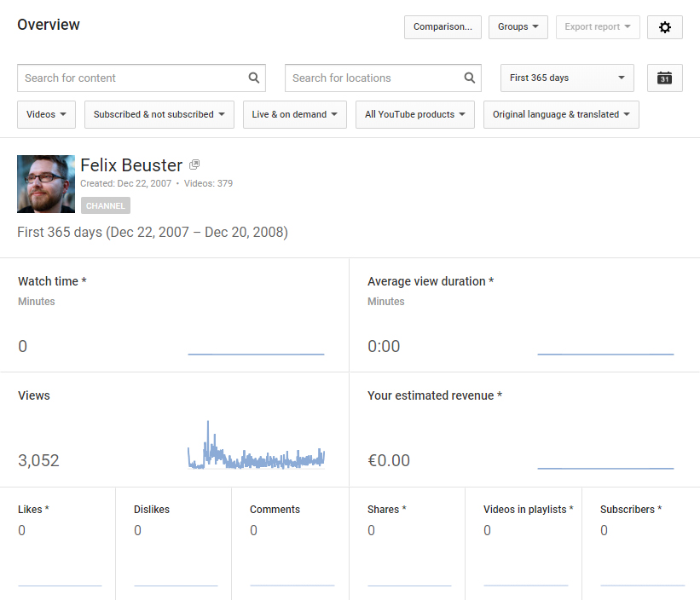Focus the Search for locations field
This screenshot has height=600, width=700.
[x=373, y=78]
